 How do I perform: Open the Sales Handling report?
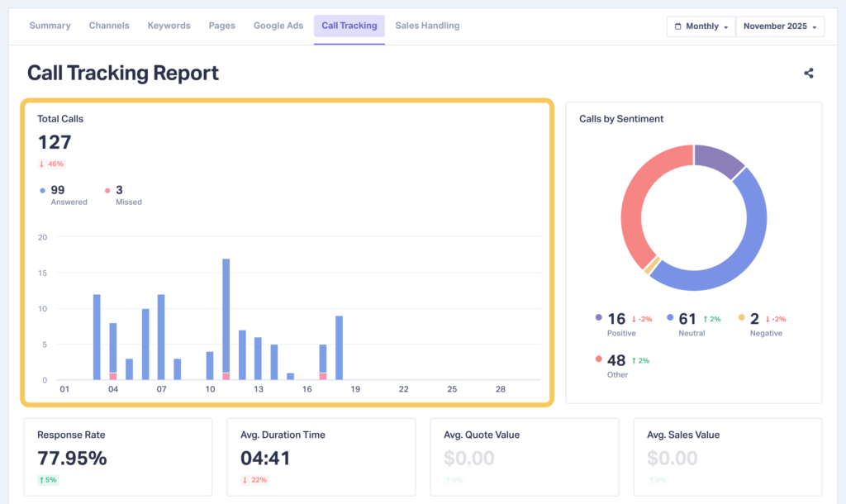pos(427,26)
